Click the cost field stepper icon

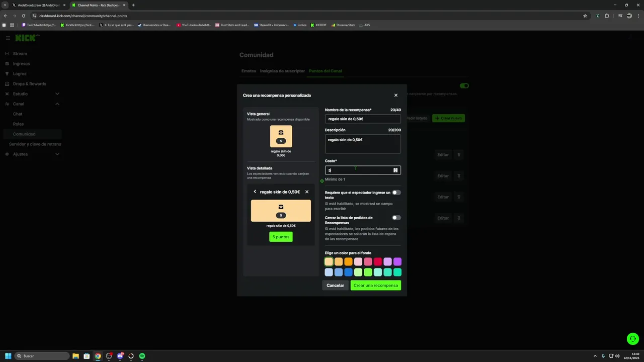click(395, 170)
